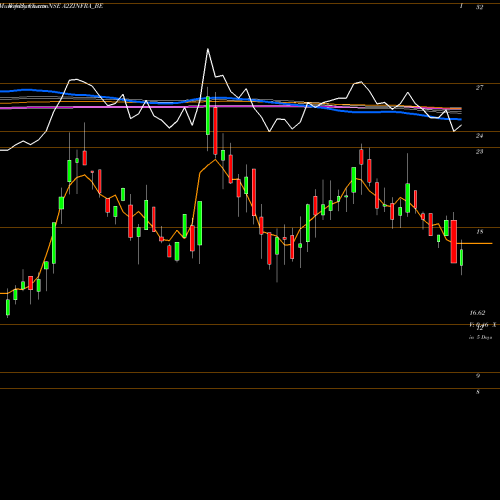Select the 23 price axis label
Image resolution: width=500 pixels, height=500 pixels.
479,152
